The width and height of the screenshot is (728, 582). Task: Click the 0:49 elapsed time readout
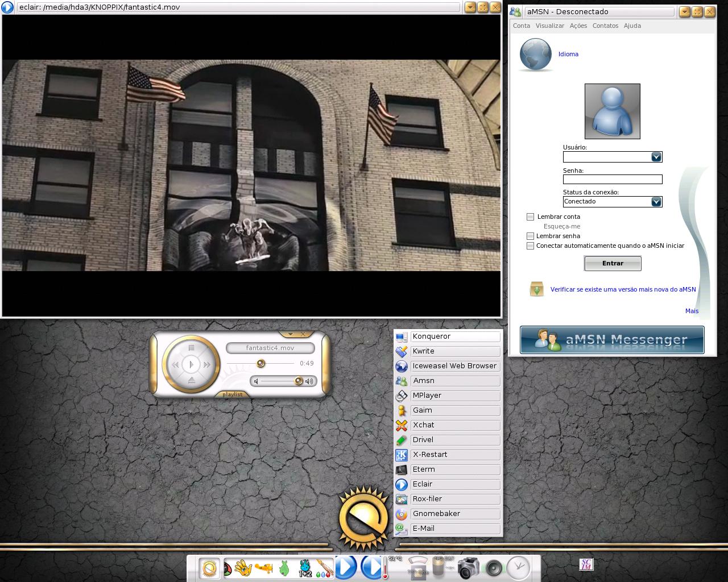pos(307,363)
